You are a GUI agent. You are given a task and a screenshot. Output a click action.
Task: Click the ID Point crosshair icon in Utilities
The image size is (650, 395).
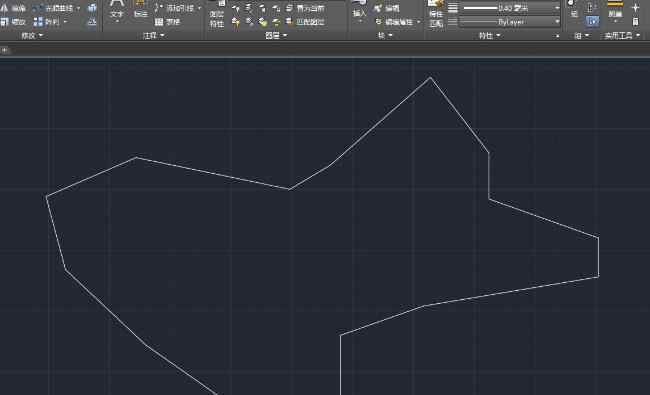(x=635, y=7)
